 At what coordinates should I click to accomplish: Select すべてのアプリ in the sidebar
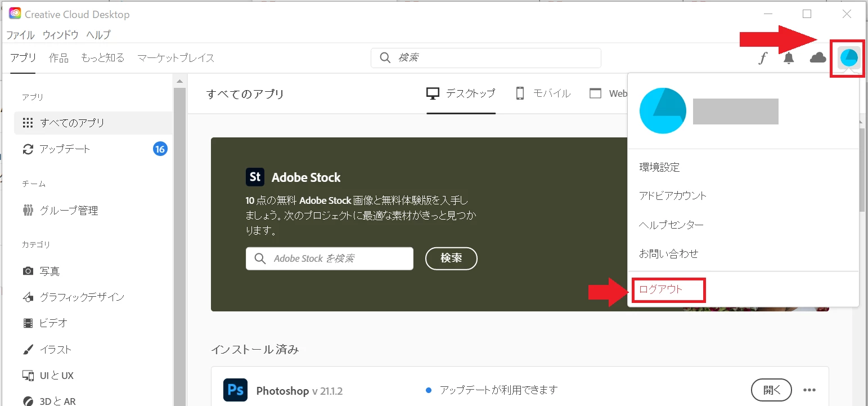(x=93, y=123)
